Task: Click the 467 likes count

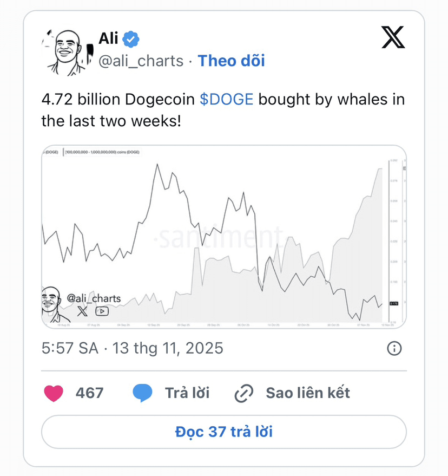Action: (x=89, y=393)
